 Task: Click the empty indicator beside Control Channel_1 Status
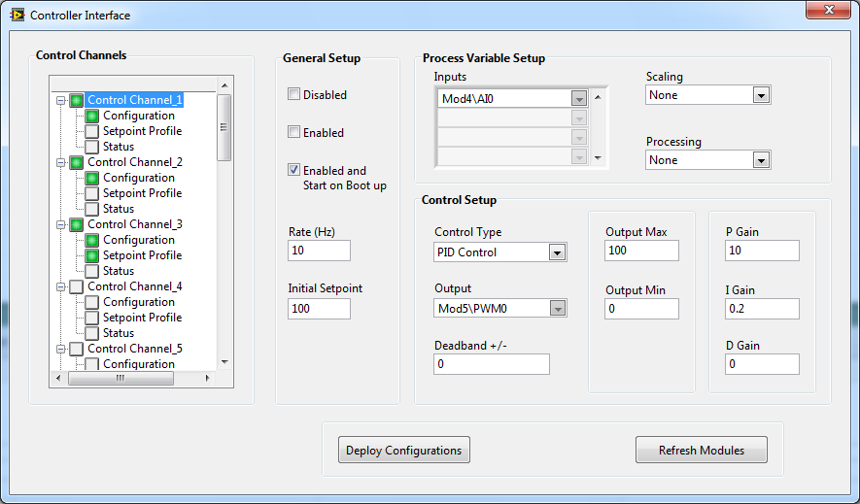tap(92, 147)
